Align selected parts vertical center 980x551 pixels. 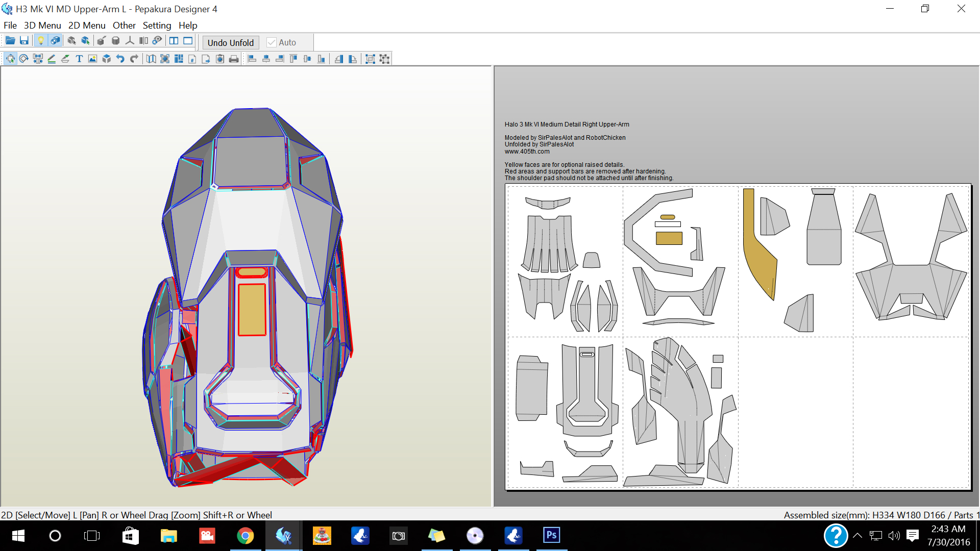(307, 59)
